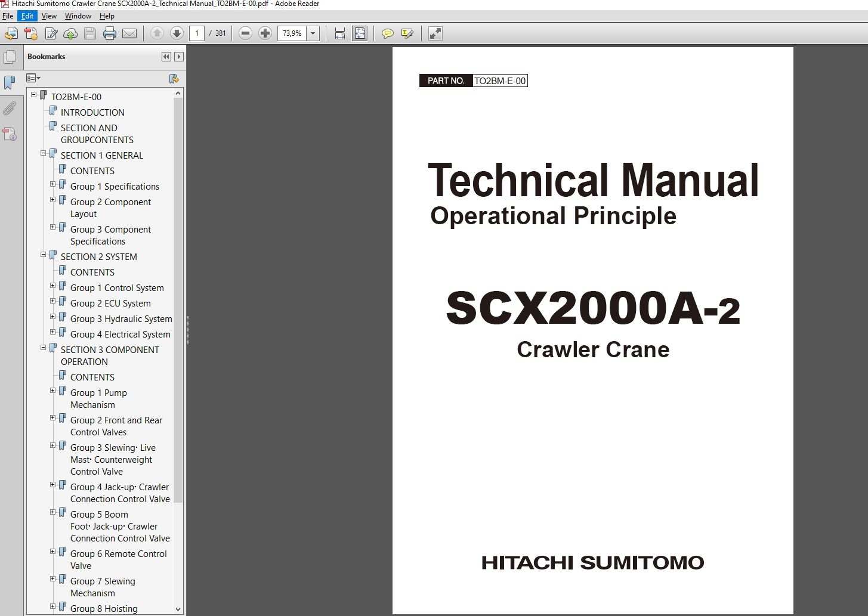Image resolution: width=868 pixels, height=616 pixels.
Task: Collapse SECTION 2 SYSTEM bookmark
Action: point(44,255)
